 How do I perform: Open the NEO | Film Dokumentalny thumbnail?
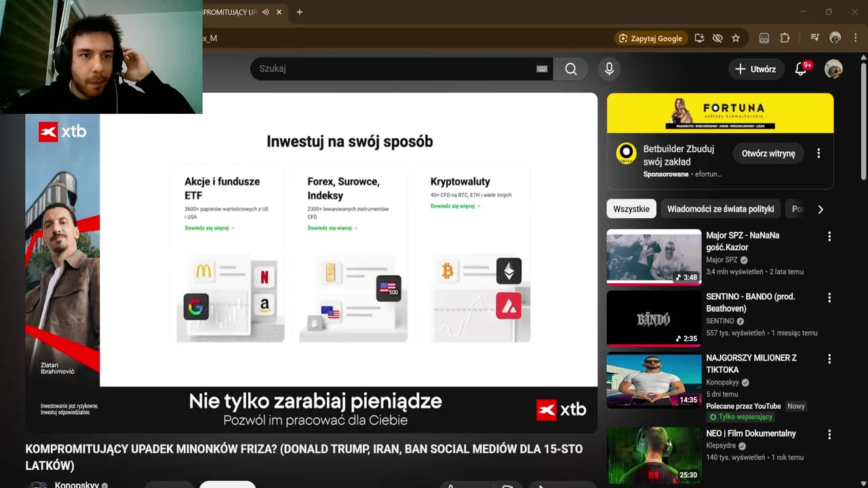pyautogui.click(x=654, y=454)
